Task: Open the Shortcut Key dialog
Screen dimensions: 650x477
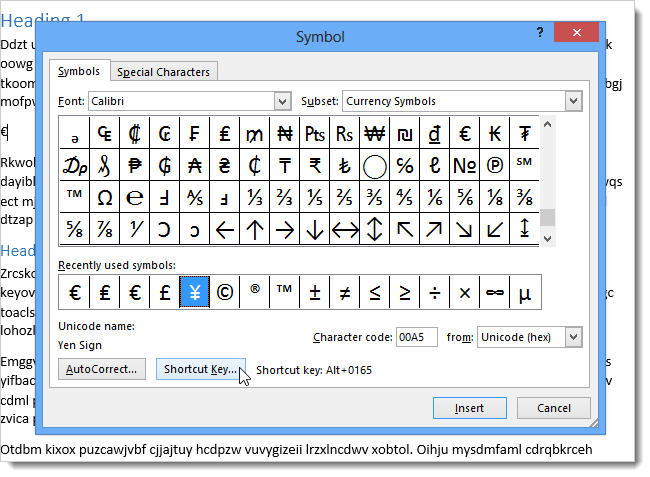Action: pos(201,369)
